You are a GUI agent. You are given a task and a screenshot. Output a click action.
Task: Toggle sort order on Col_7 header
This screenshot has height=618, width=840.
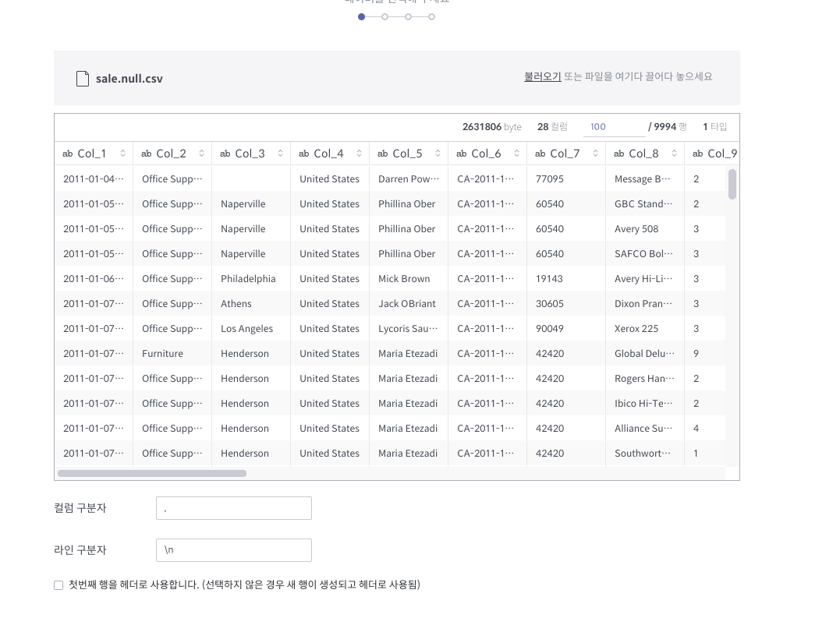tap(595, 154)
